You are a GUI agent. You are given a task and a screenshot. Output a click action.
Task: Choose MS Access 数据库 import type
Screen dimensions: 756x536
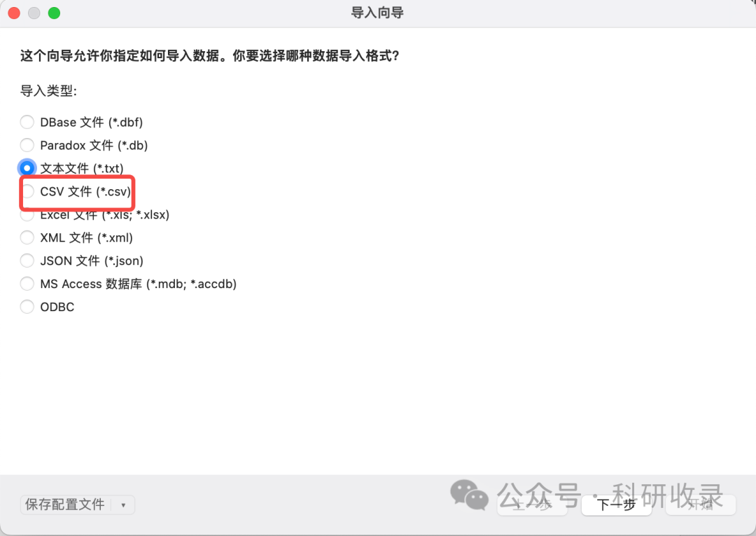[27, 284]
